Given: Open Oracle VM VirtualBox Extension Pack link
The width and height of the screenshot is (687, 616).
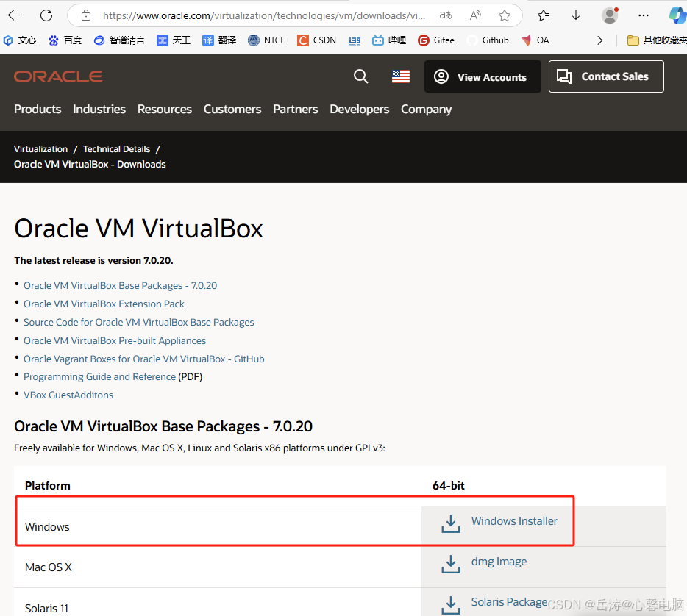Looking at the screenshot, I should pos(104,304).
